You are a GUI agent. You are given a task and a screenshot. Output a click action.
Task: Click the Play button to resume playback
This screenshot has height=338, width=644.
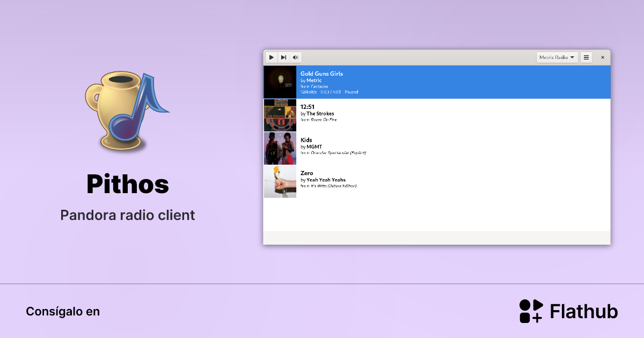[272, 57]
